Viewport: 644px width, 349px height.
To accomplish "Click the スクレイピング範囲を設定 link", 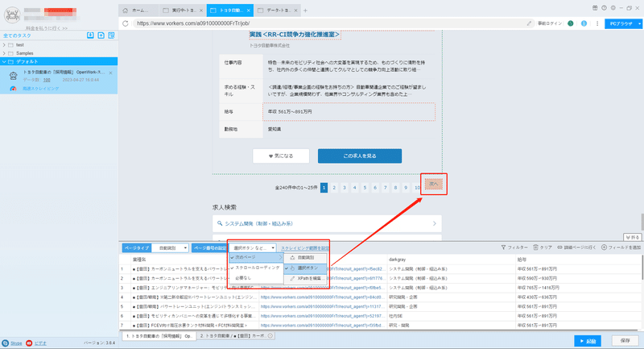I will click(305, 248).
